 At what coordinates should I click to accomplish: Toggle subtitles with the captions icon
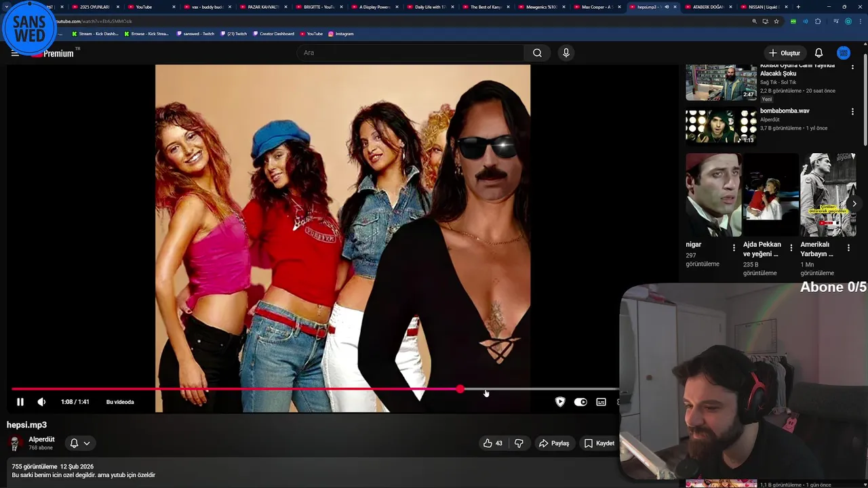[601, 402]
